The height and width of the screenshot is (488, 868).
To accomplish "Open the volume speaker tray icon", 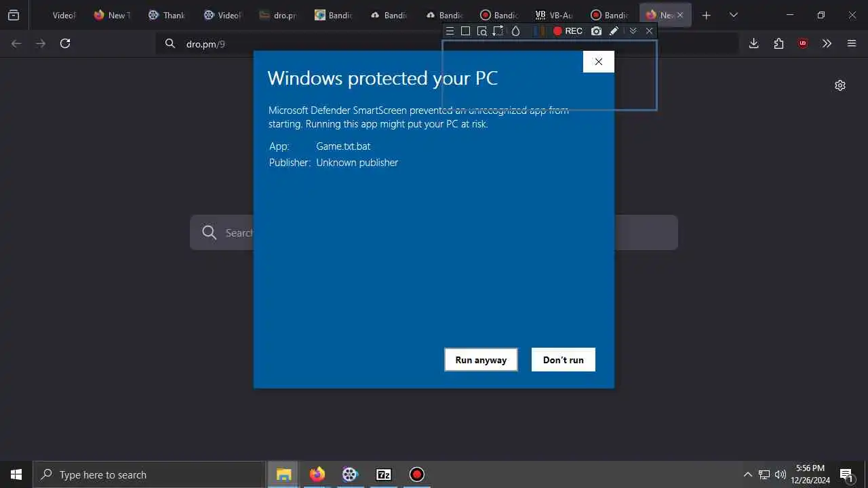I will coord(781,474).
